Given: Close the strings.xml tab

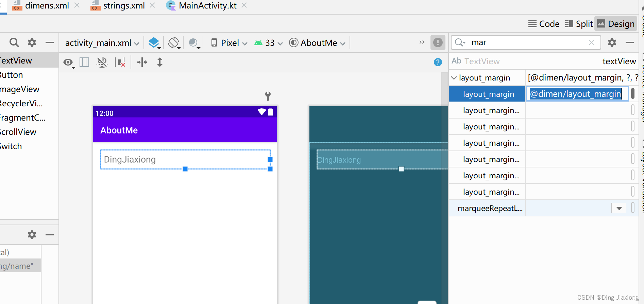Looking at the screenshot, I should (152, 5).
